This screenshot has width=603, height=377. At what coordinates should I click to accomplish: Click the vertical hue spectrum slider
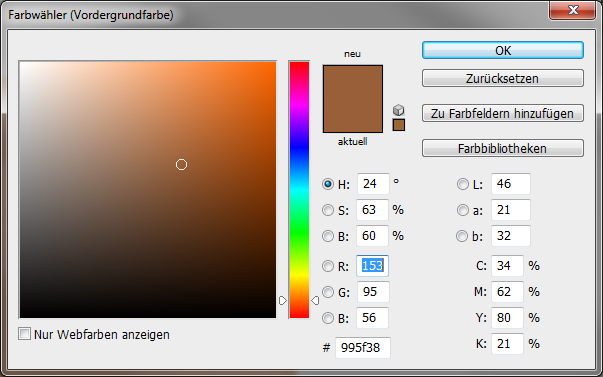299,190
